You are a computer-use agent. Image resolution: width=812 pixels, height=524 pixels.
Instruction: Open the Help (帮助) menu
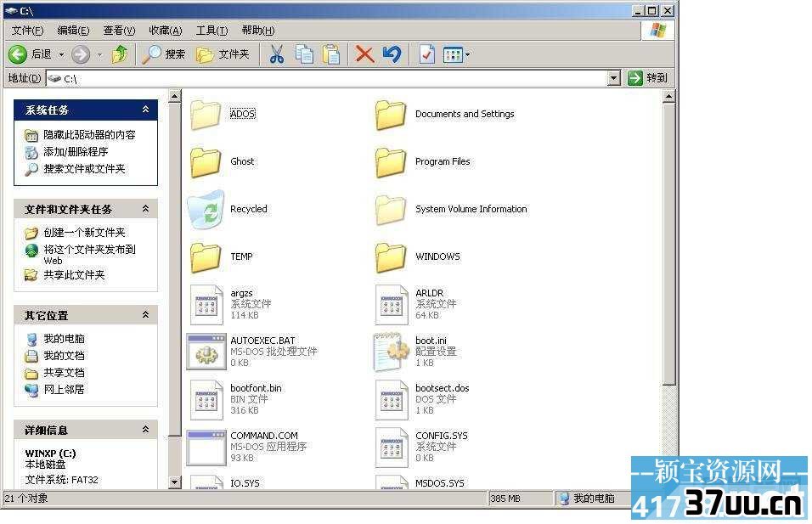point(258,31)
